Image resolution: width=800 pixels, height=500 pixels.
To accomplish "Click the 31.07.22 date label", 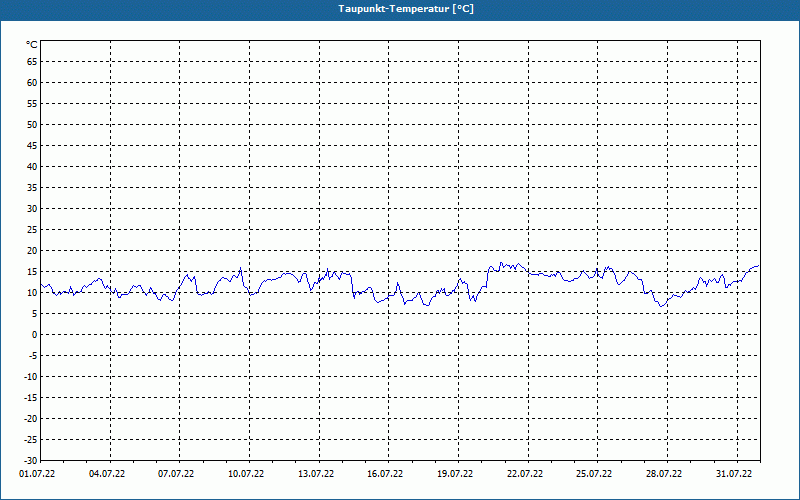I will click(734, 474).
